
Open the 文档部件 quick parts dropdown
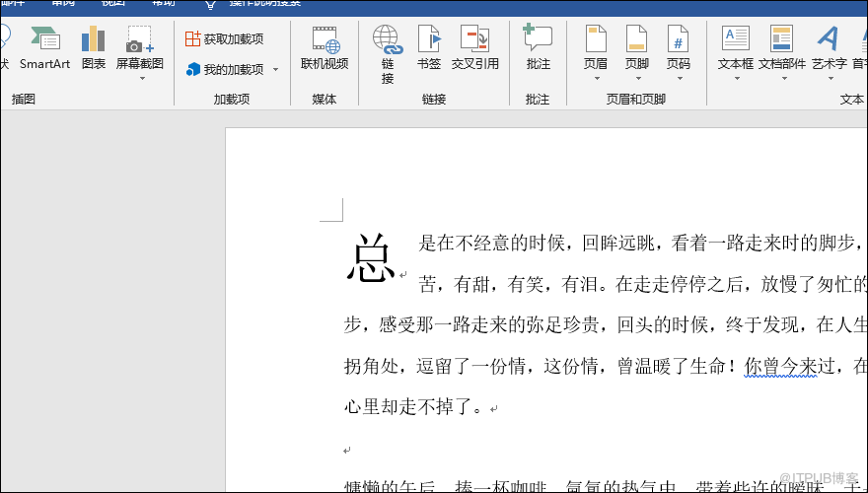coord(782,77)
